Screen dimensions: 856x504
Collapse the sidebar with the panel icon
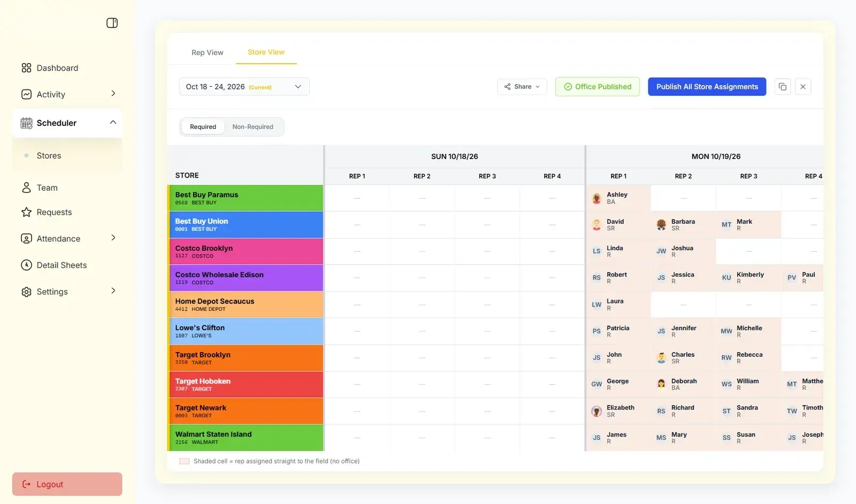(x=112, y=23)
